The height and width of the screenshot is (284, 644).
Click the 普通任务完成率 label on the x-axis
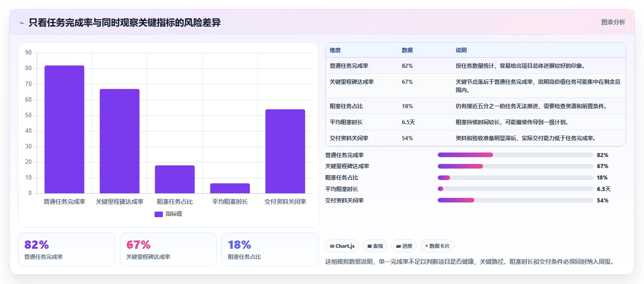click(64, 202)
